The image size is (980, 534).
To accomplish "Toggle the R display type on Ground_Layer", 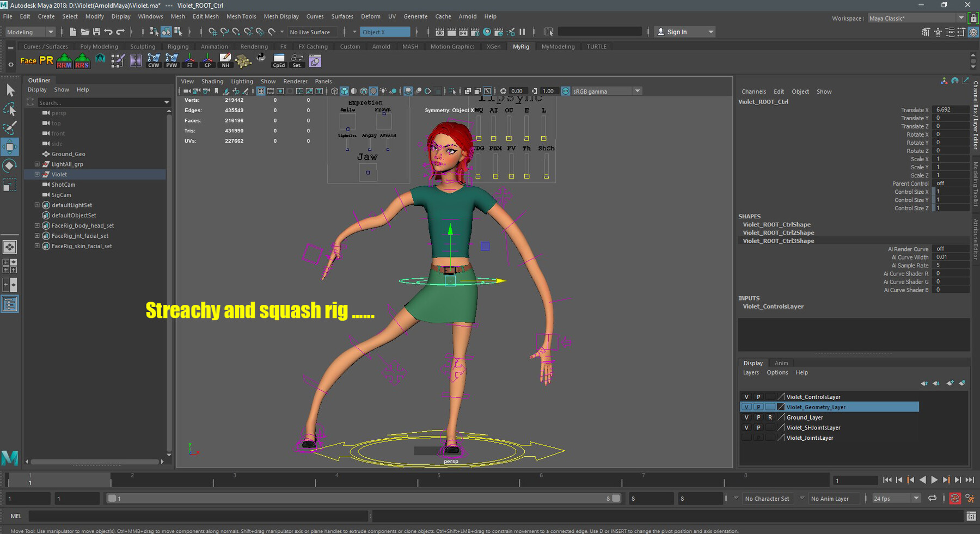I will click(x=770, y=418).
